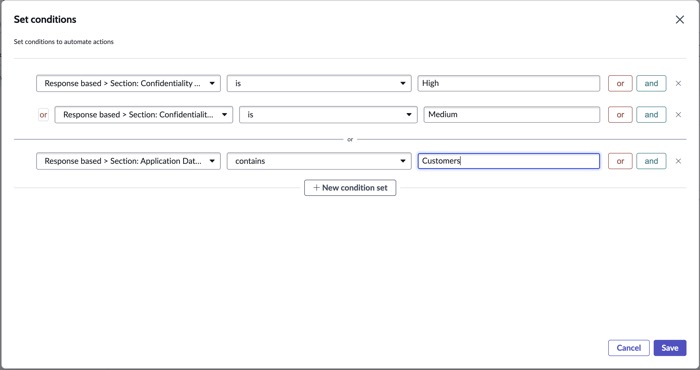Open operator dropdown in the Medium row

point(328,115)
